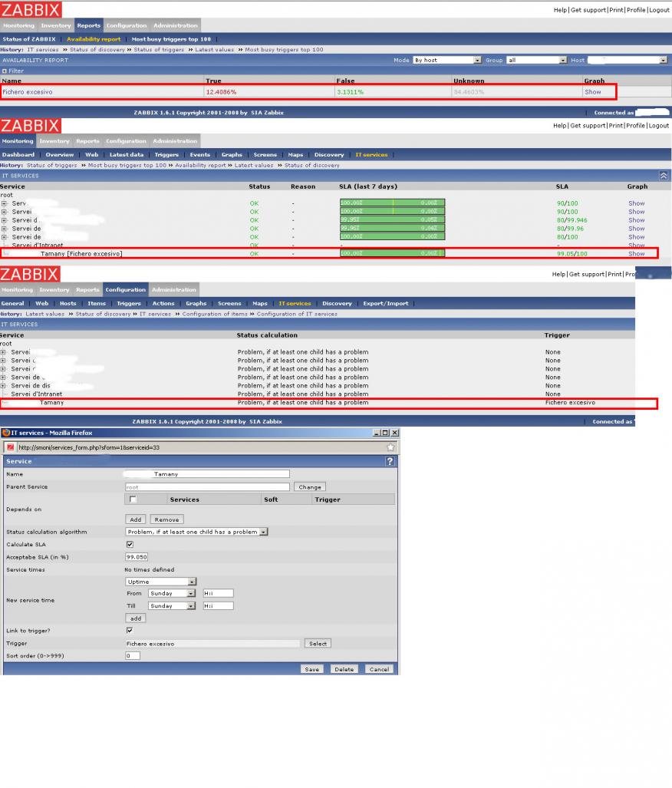Open the Mode dropdown showing By host
The height and width of the screenshot is (788, 672).
[446, 60]
